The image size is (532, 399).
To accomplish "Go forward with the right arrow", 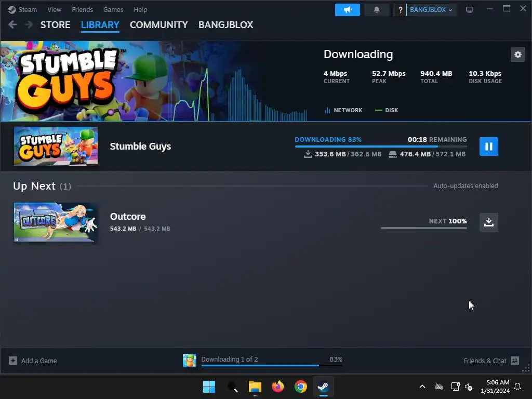I will (29, 24).
